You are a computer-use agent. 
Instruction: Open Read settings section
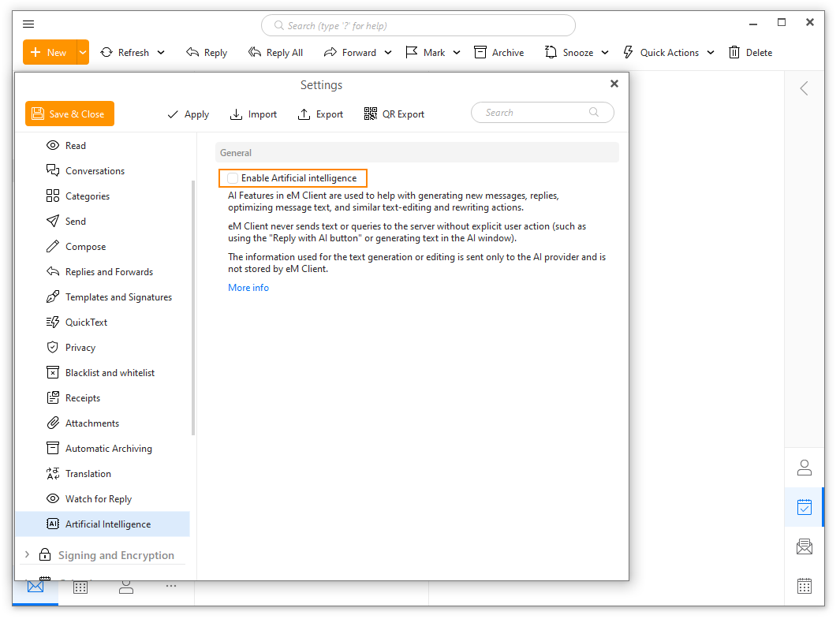coord(103,146)
